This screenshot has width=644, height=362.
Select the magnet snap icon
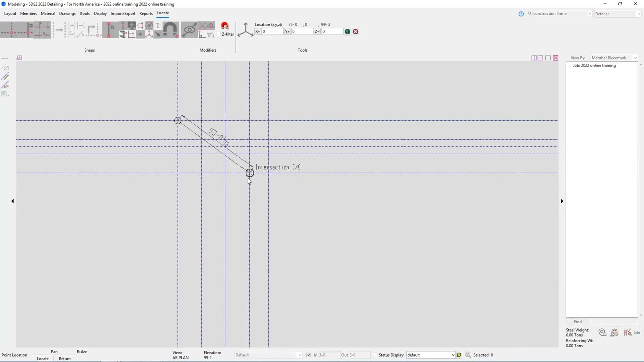tap(170, 30)
